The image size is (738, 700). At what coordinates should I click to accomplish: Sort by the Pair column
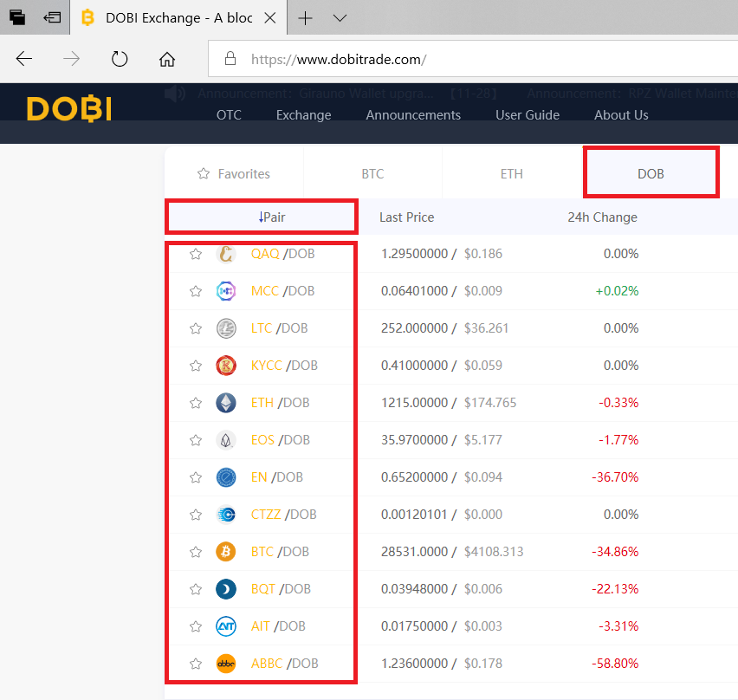pyautogui.click(x=272, y=217)
